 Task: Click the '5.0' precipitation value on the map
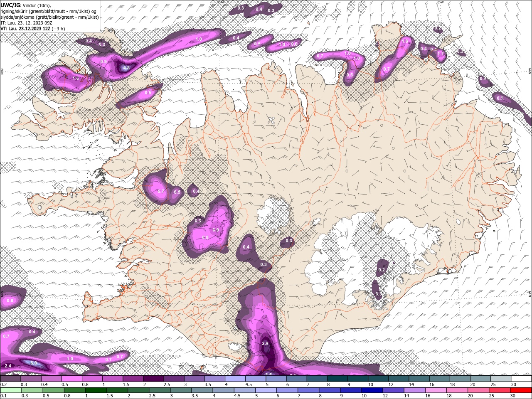[34, 363]
